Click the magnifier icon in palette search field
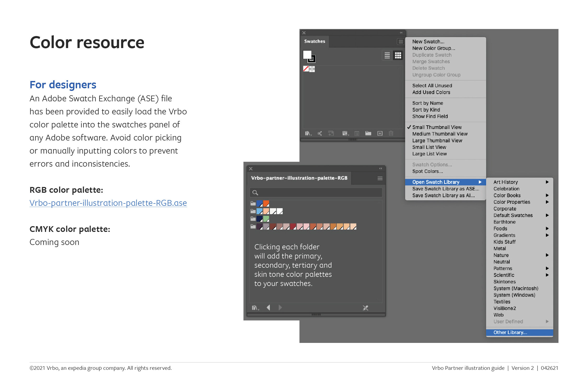This screenshot has width=588, height=392. pyautogui.click(x=255, y=193)
